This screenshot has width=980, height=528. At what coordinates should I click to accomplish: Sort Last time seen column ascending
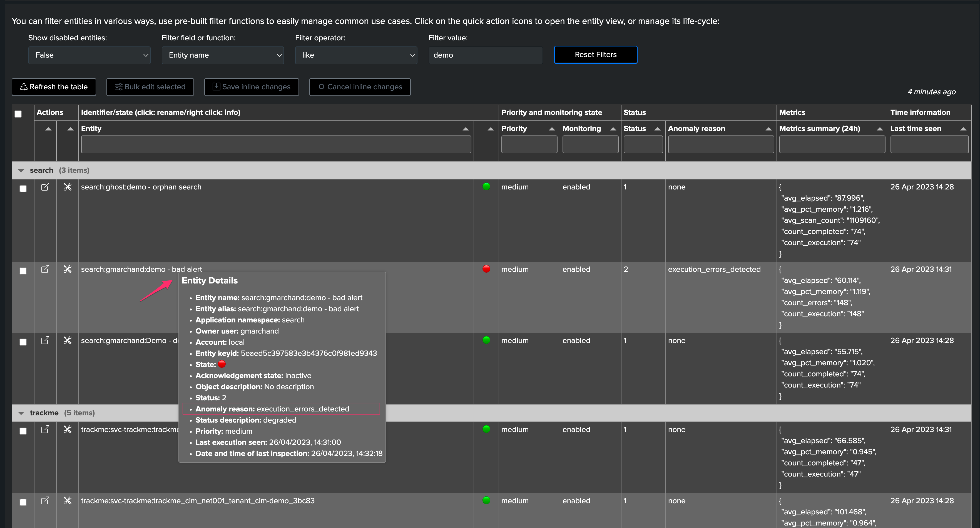[x=963, y=129]
